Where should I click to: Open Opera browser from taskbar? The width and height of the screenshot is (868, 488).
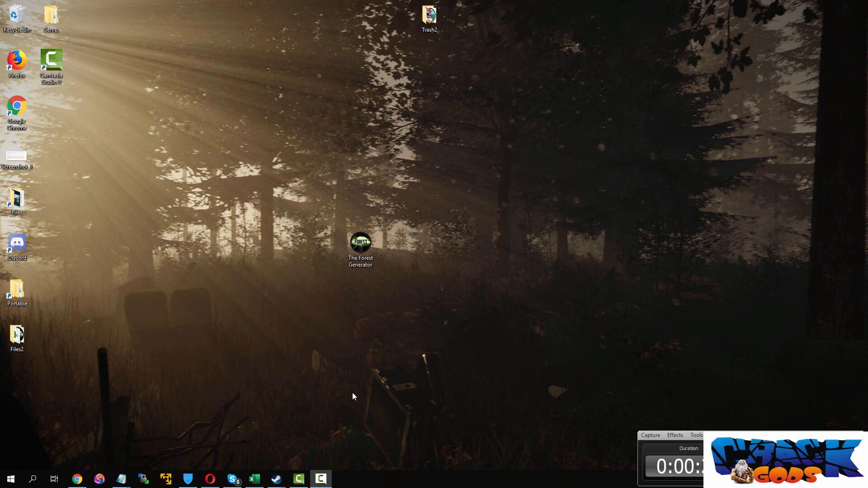(x=210, y=479)
